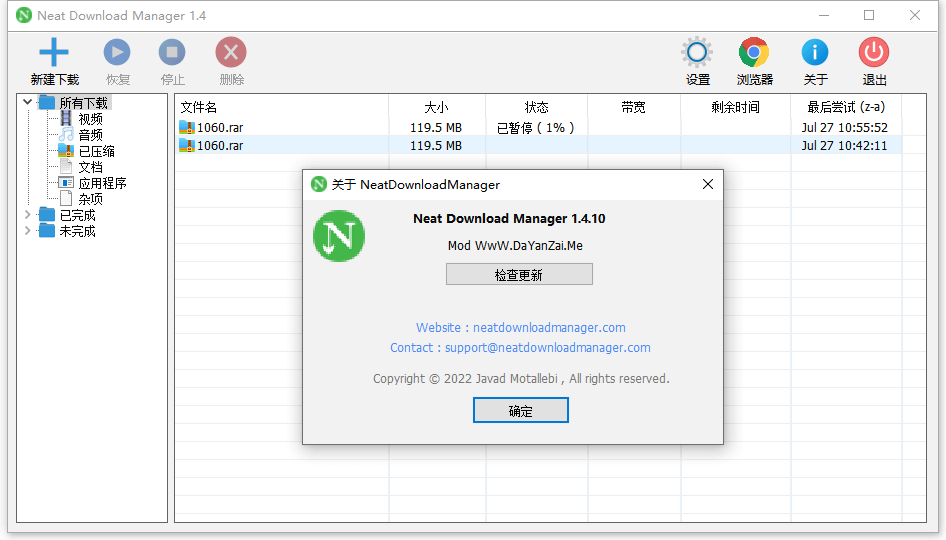Minimize the Neat Download Manager window
The height and width of the screenshot is (540, 946).
824,16
